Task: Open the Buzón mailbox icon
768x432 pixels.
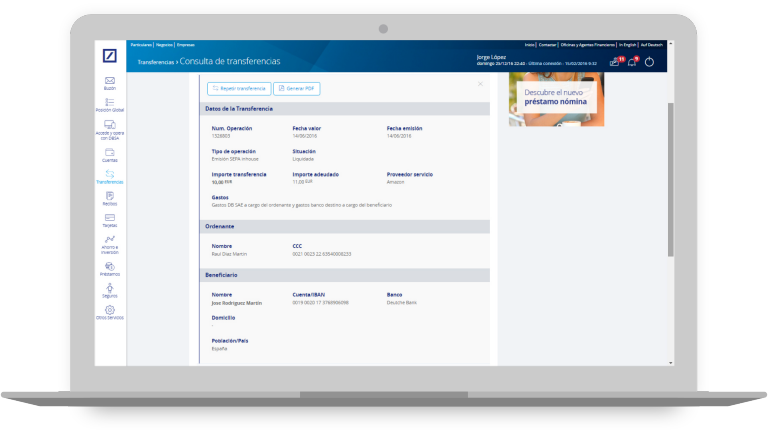Action: click(x=110, y=81)
